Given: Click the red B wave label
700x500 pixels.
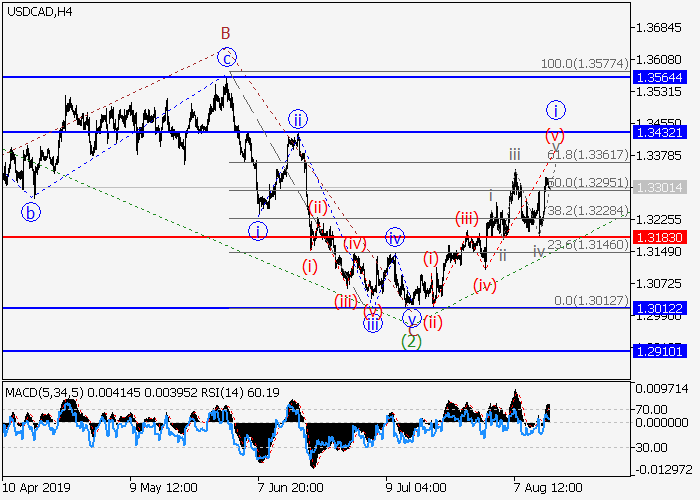Looking at the screenshot, I should click(x=226, y=32).
